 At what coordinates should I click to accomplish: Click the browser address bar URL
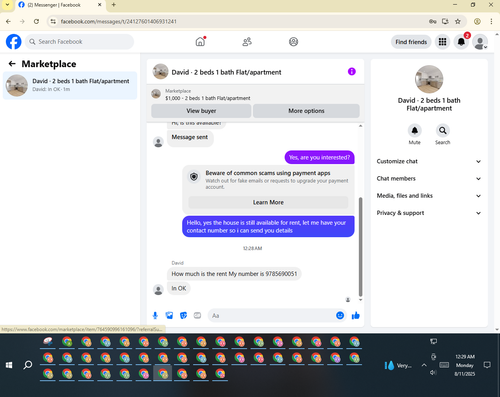click(x=118, y=21)
